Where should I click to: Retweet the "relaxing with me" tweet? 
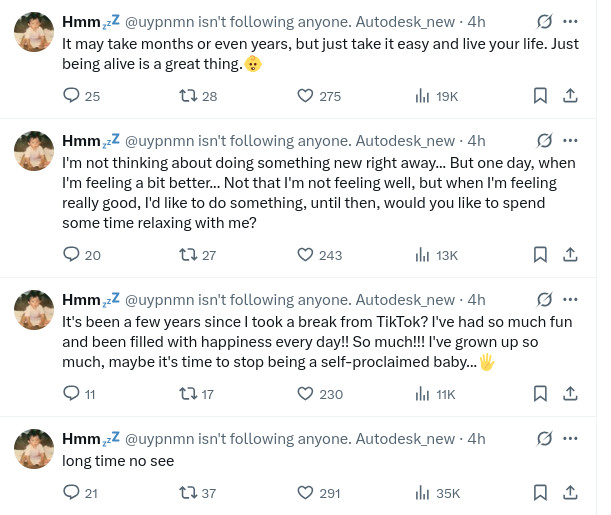tap(186, 255)
